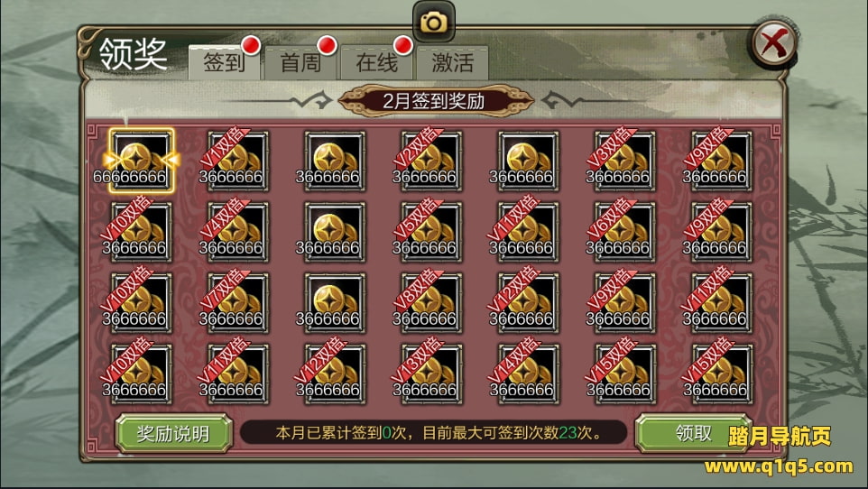
Task: Select the V1 double coin reward
Action: coord(237,161)
